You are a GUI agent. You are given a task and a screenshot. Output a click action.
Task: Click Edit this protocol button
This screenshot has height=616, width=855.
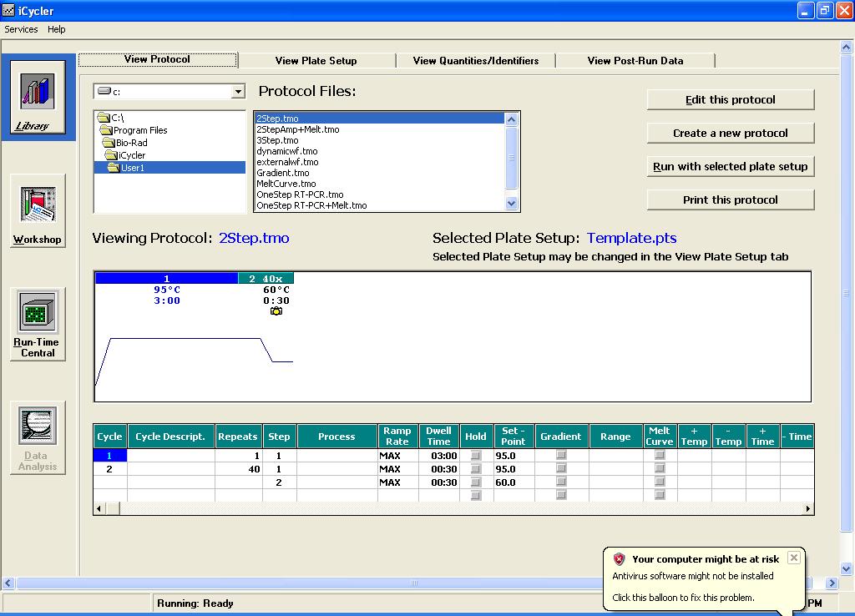tap(731, 100)
